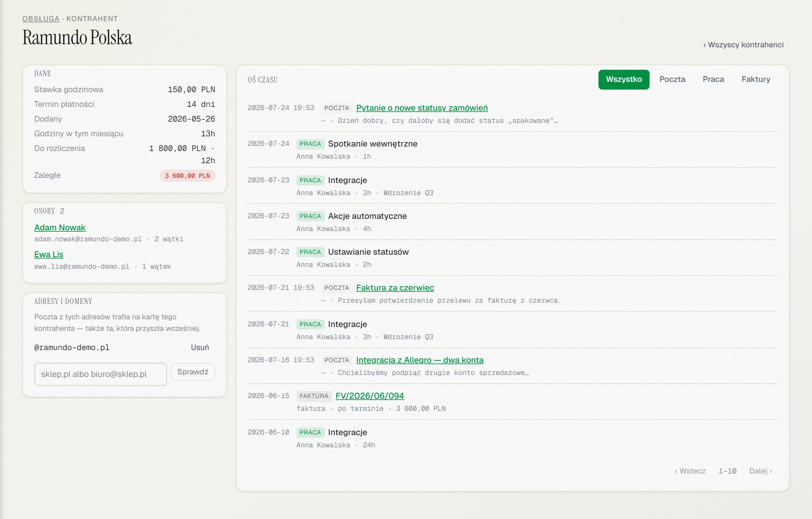This screenshot has width=812, height=519.
Task: Click the overdue 3 600,00 PLN badge
Action: (x=187, y=175)
